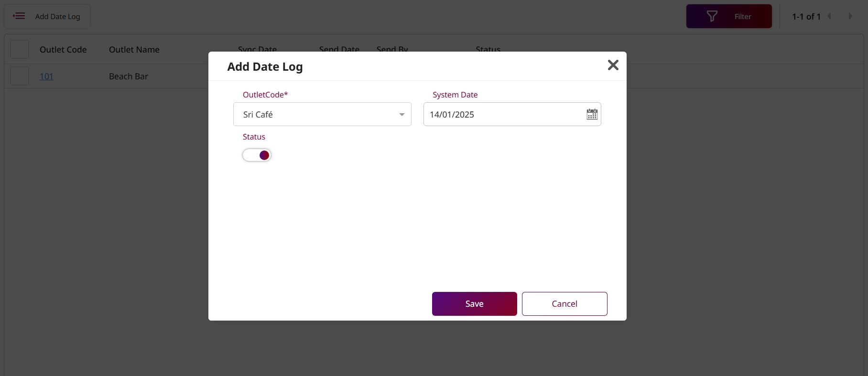
Task: Click the Add Date Log toolbar item
Action: pos(57,17)
